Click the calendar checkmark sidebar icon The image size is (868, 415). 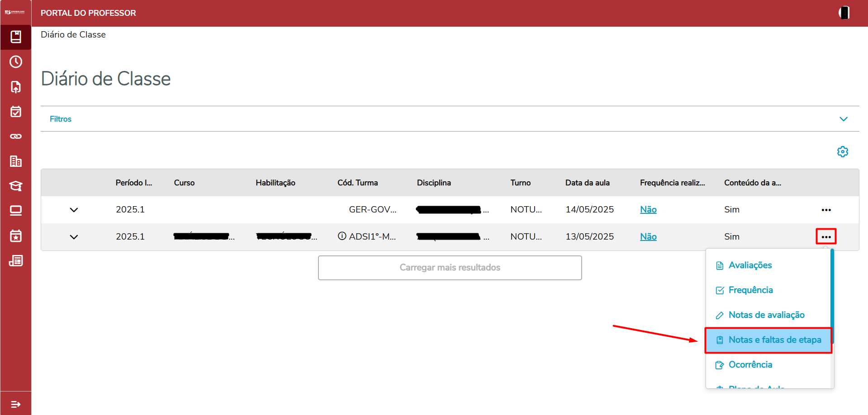pyautogui.click(x=16, y=112)
